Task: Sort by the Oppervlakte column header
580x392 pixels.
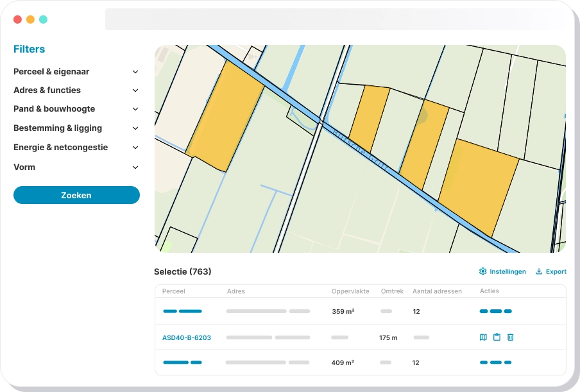Action: coord(350,291)
